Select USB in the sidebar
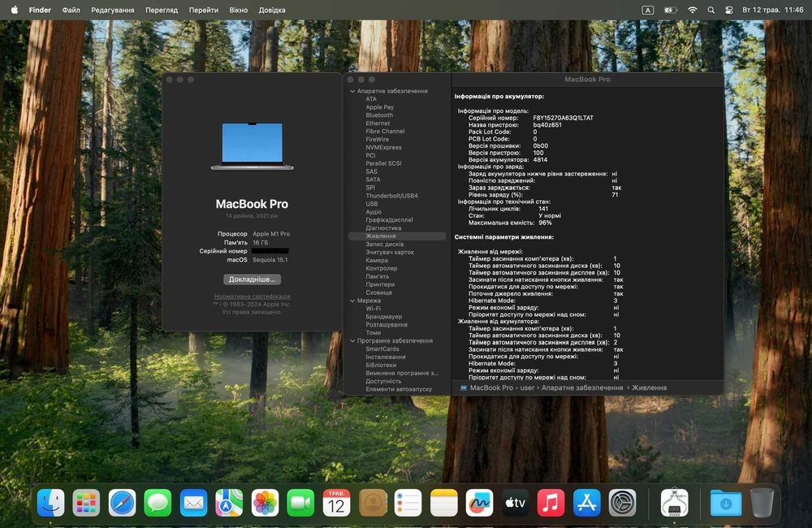The image size is (812, 528). click(372, 204)
